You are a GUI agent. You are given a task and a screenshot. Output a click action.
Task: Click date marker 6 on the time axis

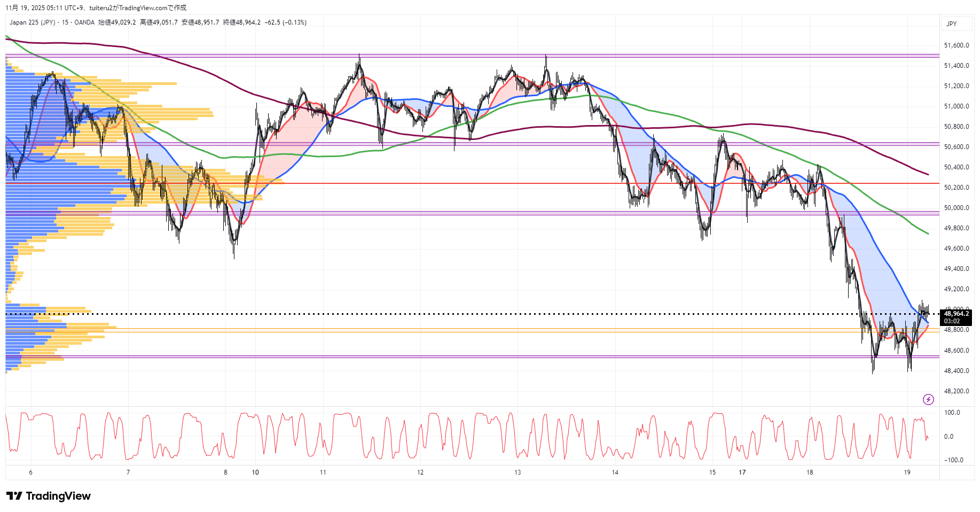point(30,472)
